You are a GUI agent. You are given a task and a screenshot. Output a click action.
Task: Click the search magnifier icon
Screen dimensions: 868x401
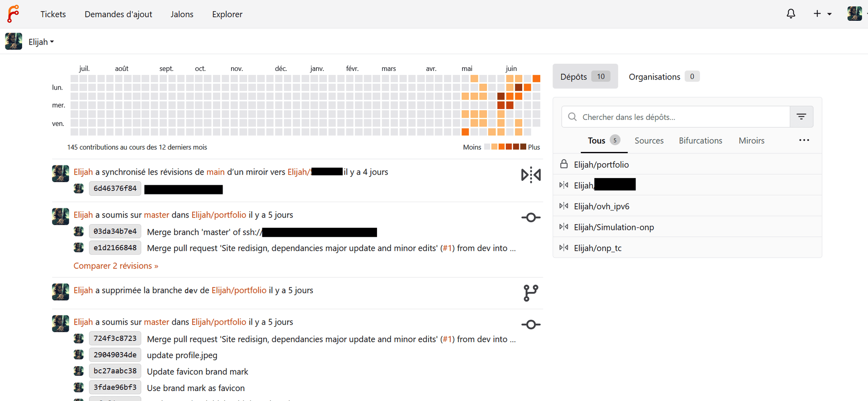click(572, 117)
